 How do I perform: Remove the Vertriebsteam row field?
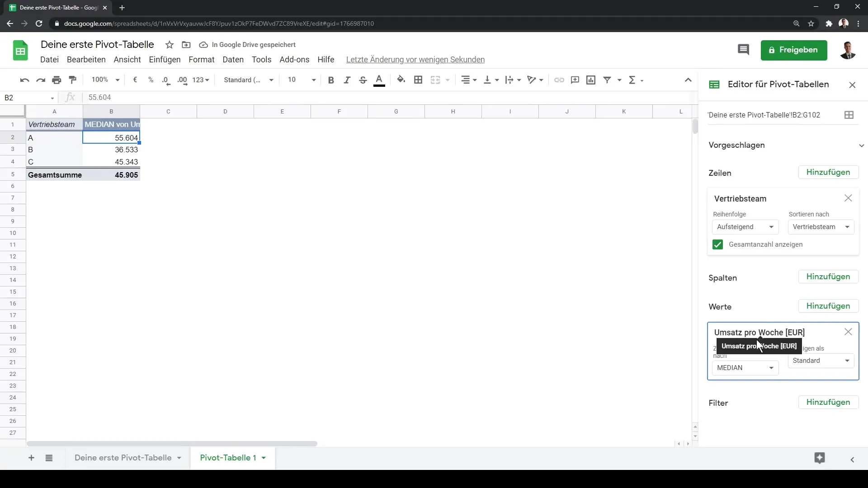(x=848, y=198)
